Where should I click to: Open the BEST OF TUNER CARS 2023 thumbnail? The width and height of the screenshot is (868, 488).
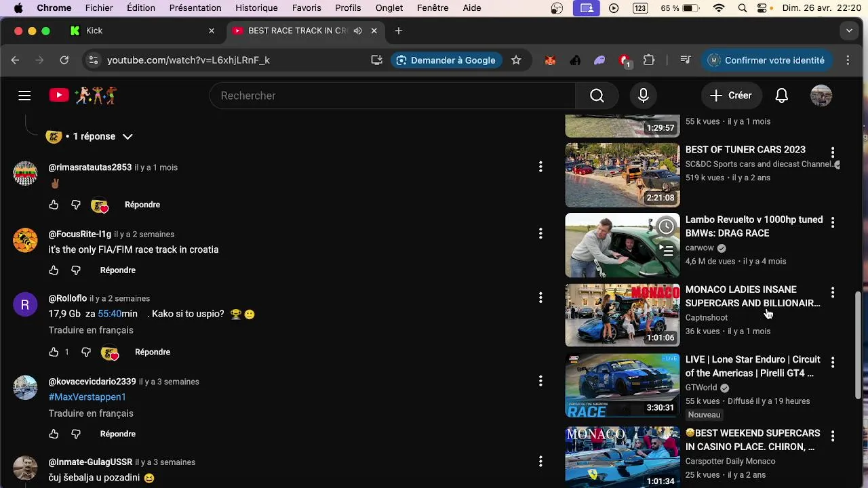coord(623,175)
